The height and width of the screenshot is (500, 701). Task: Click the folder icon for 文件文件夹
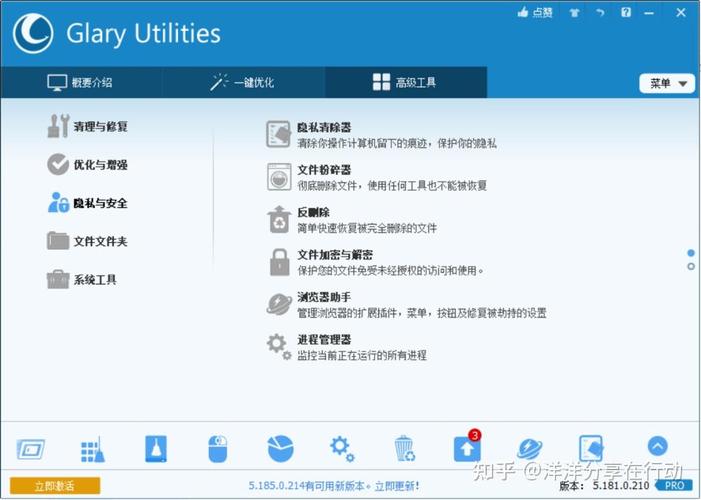coord(58,241)
